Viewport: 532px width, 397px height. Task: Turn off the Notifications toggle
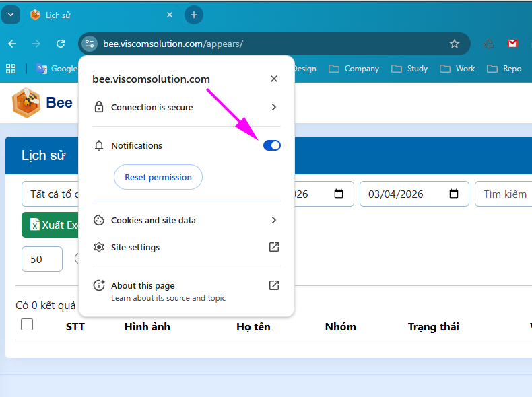pos(271,145)
